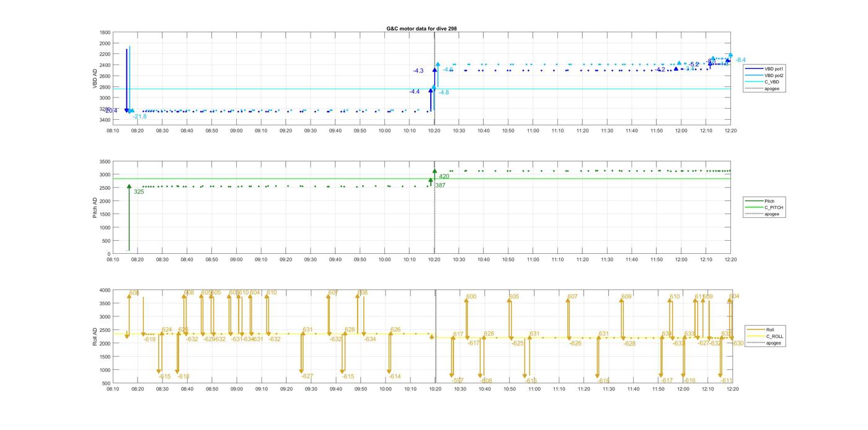Click the "-8.4" annotation in the VBD plot
The width and height of the screenshot is (868, 430).
740,60
